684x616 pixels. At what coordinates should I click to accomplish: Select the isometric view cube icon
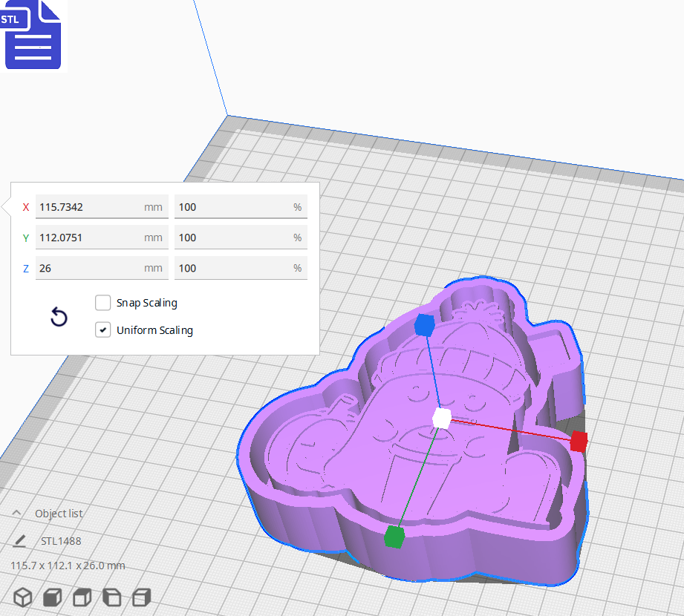[22, 597]
